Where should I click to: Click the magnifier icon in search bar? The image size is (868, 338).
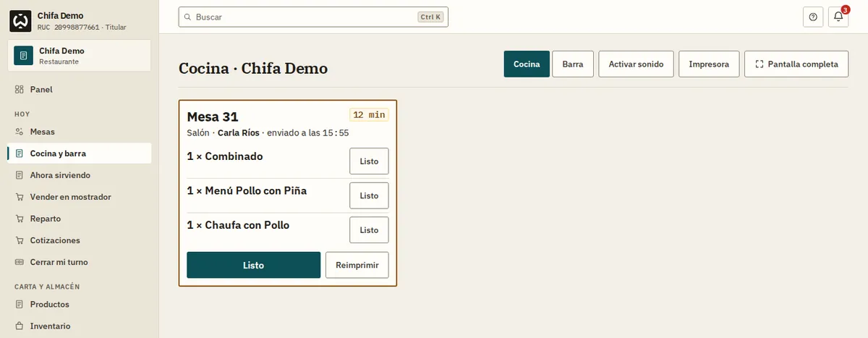(188, 17)
